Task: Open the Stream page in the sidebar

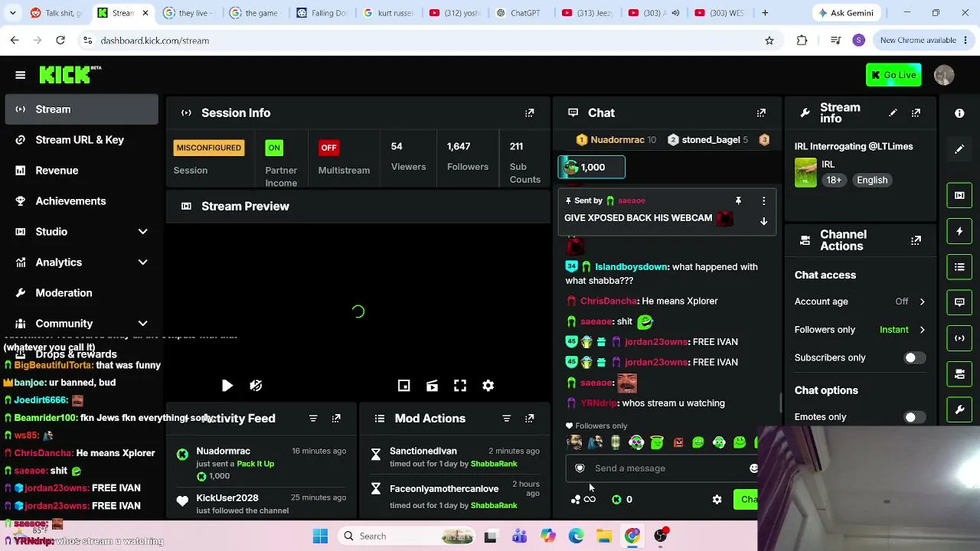Action: (81, 109)
